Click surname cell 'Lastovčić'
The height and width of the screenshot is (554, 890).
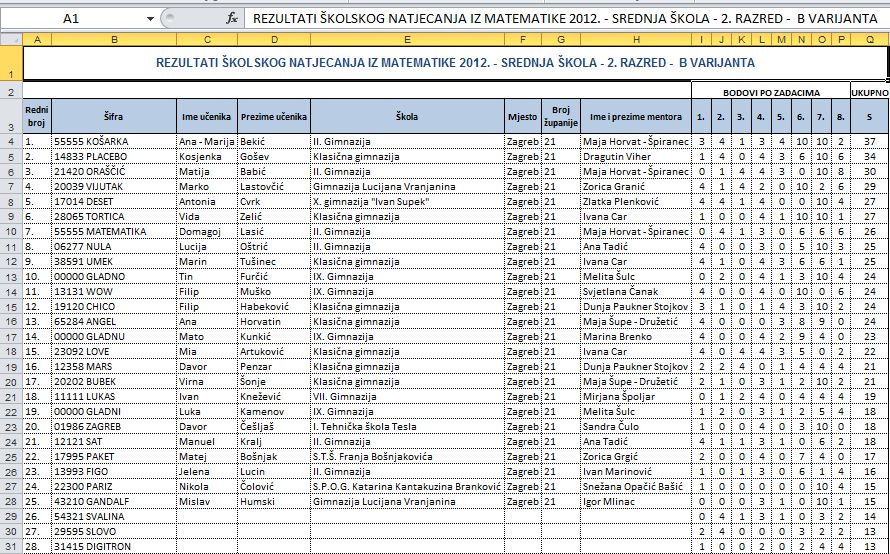pos(274,187)
